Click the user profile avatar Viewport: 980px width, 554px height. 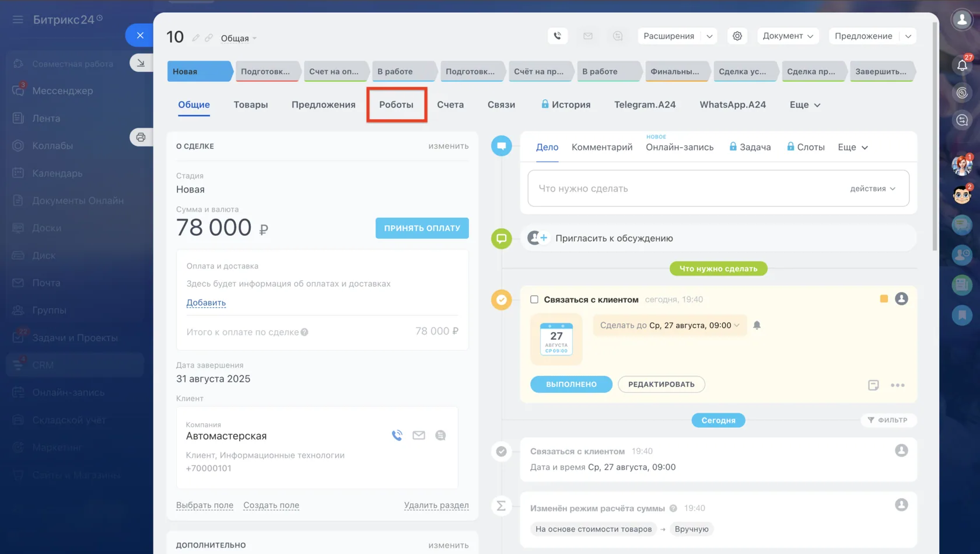click(963, 20)
